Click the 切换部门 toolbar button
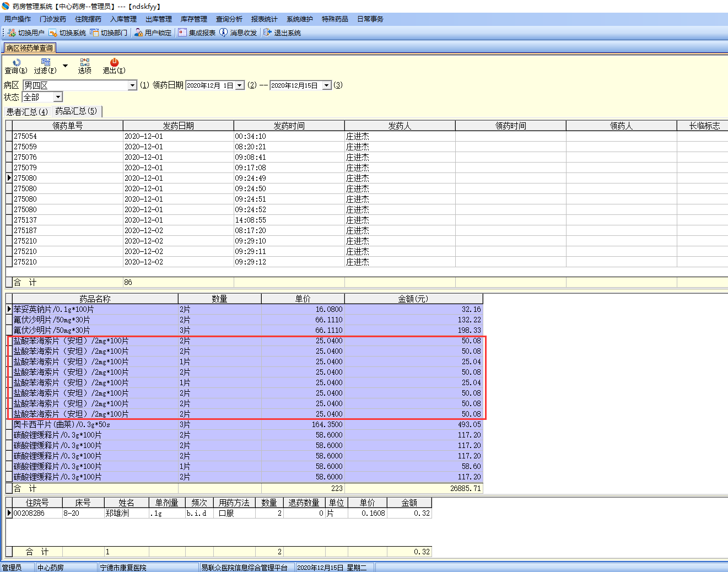Screen dimensions: 728x572 (109, 33)
